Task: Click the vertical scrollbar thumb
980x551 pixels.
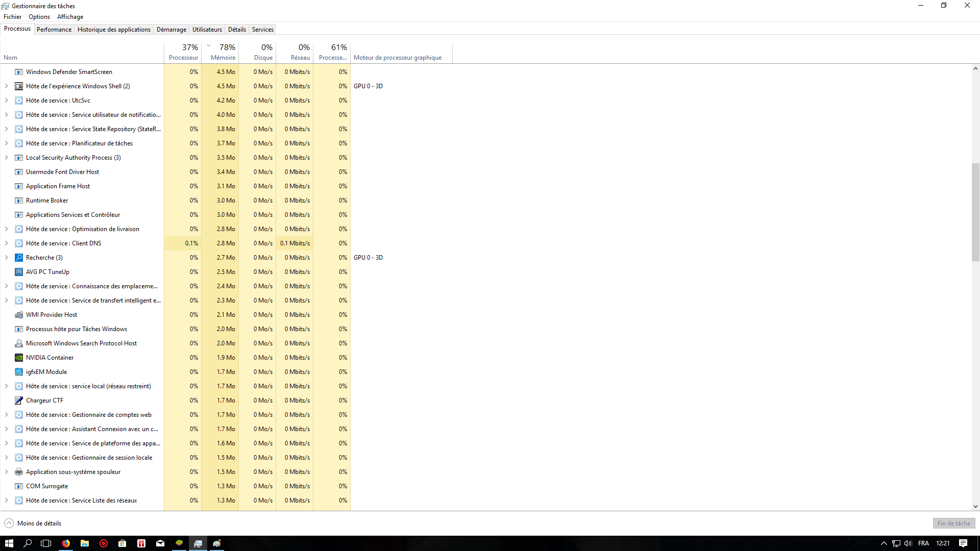Action: click(x=975, y=212)
